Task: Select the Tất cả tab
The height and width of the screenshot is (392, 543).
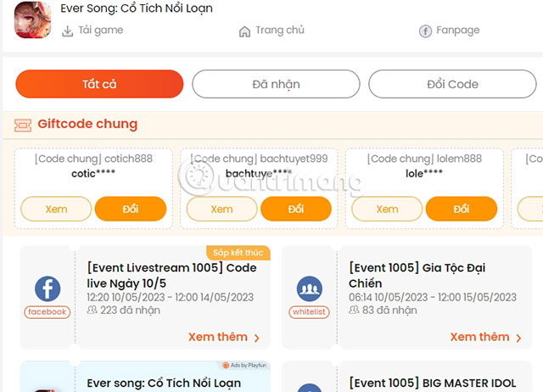Action: pyautogui.click(x=99, y=84)
